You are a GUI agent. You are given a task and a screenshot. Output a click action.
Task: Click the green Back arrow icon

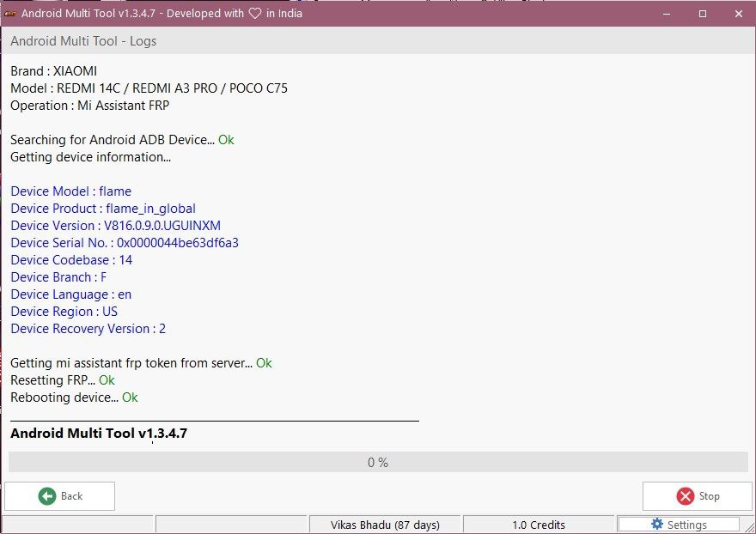tap(47, 496)
